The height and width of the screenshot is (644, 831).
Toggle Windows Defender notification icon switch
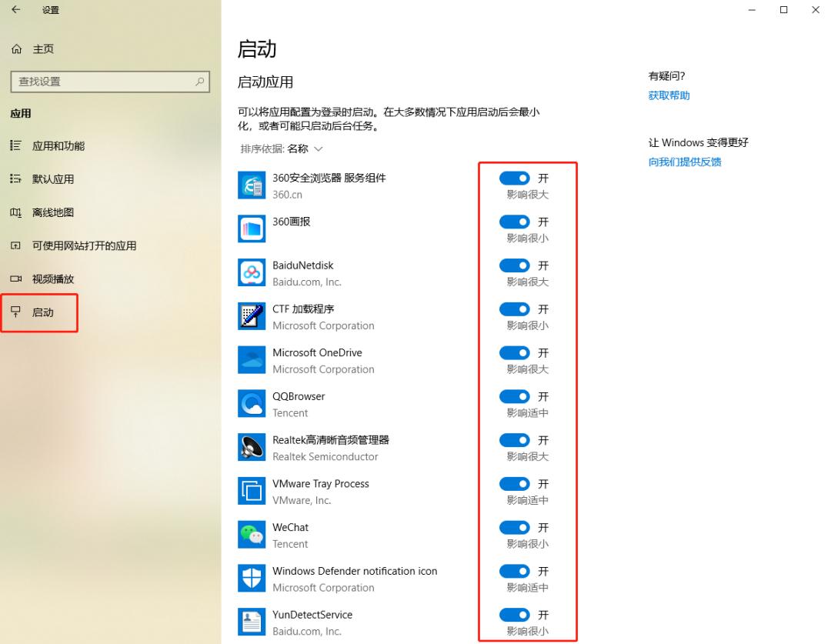tap(515, 572)
